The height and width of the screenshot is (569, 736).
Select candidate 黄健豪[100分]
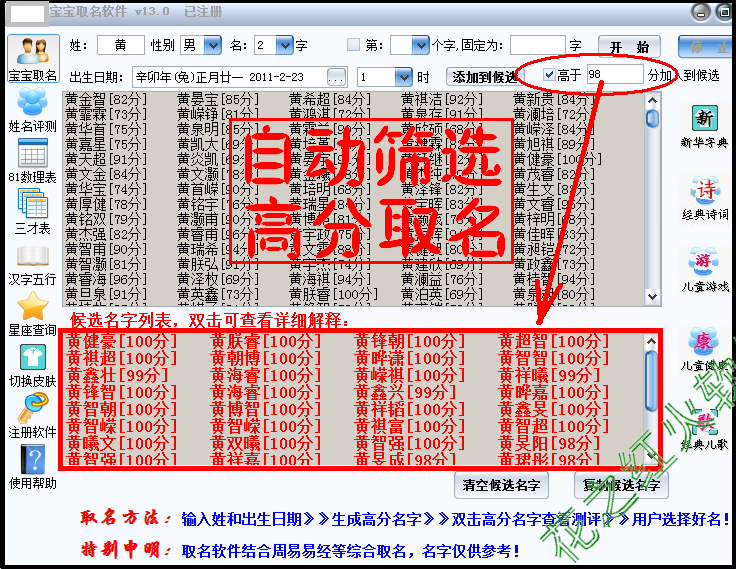[122, 341]
